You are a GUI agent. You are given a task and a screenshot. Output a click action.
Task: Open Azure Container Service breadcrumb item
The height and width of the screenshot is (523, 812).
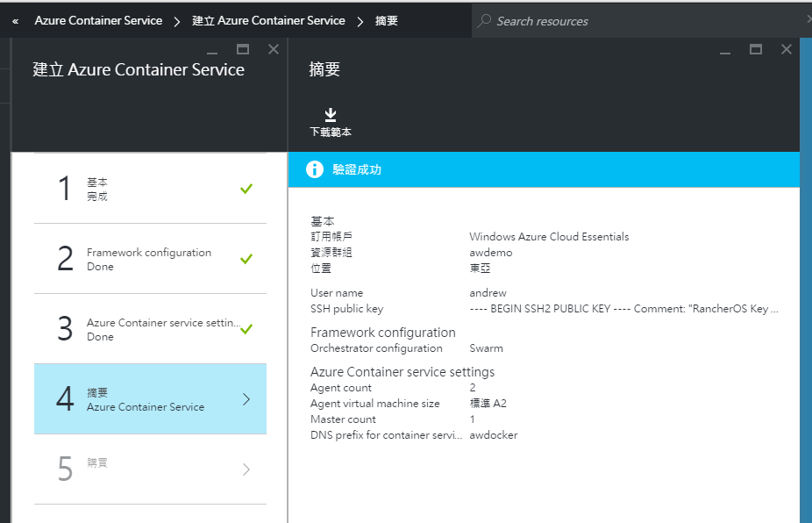[97, 20]
